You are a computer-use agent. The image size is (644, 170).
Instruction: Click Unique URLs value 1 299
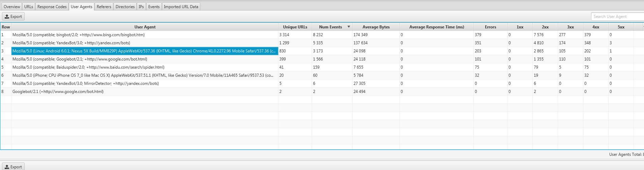284,43
